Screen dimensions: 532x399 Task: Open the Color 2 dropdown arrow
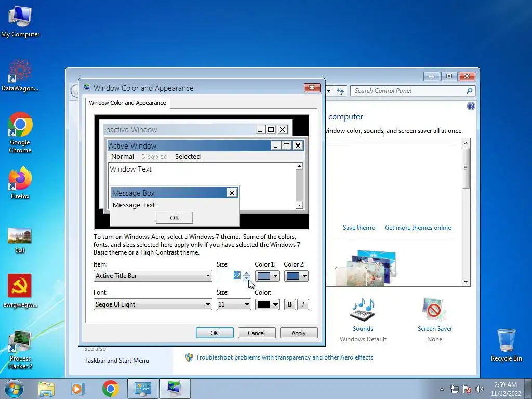coord(304,276)
